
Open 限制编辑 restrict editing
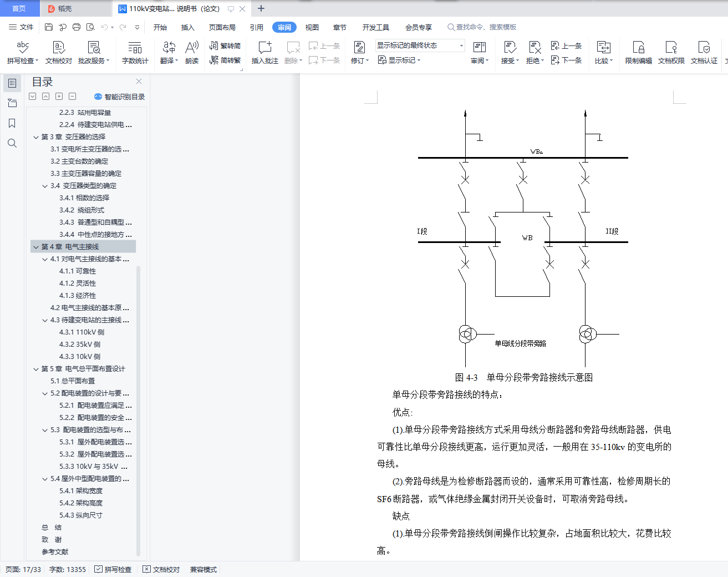(639, 53)
